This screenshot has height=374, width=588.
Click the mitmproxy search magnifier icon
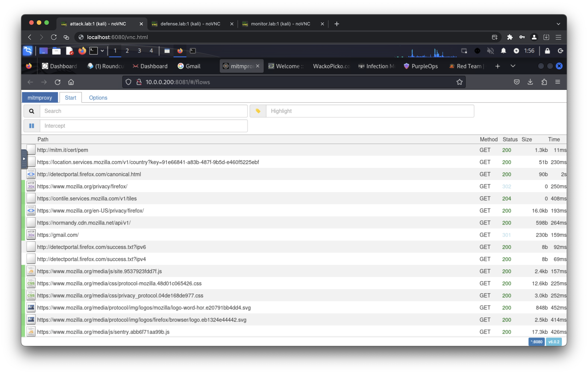pyautogui.click(x=31, y=111)
